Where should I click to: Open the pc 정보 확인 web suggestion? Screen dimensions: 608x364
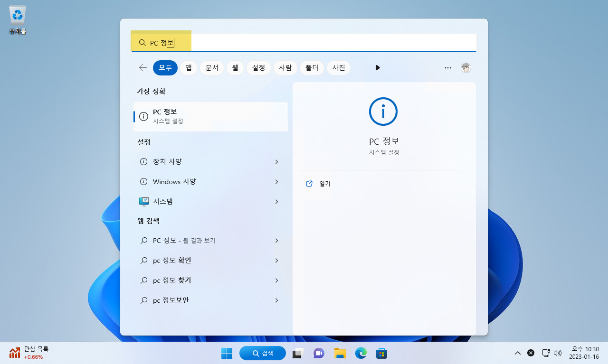click(x=210, y=261)
